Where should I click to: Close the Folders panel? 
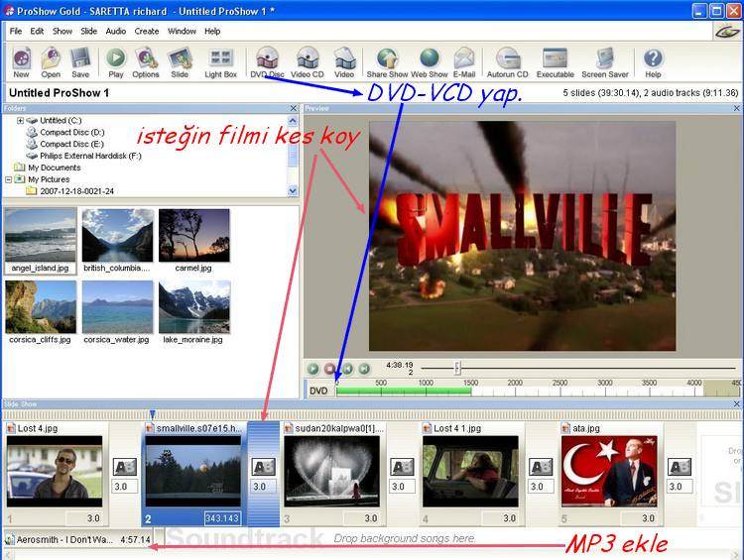[x=294, y=108]
